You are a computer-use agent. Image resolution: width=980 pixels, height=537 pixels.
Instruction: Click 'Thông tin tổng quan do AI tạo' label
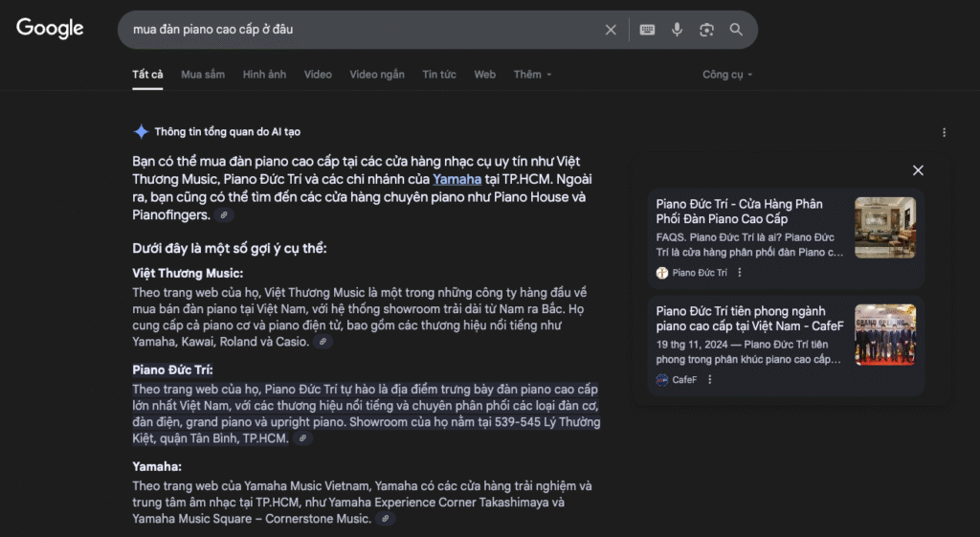228,132
